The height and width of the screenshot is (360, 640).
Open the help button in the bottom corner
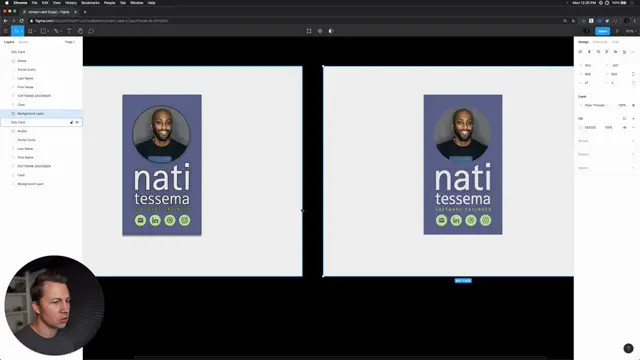pyautogui.click(x=628, y=348)
